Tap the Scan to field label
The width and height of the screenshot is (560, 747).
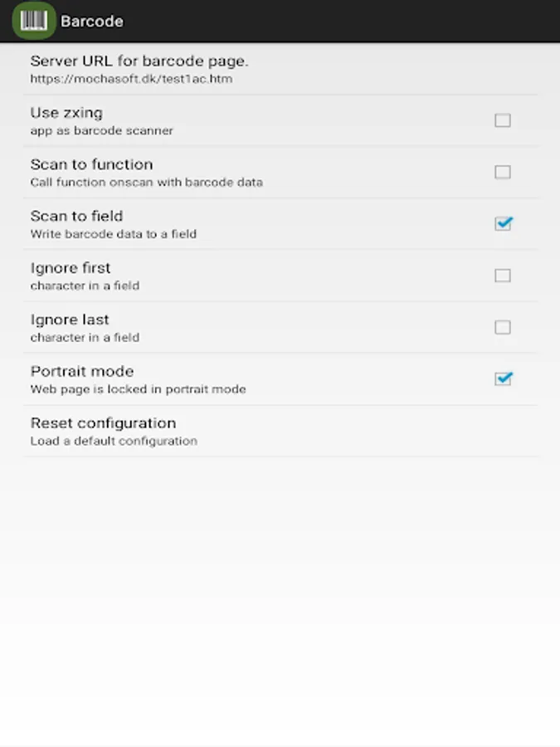(76, 216)
